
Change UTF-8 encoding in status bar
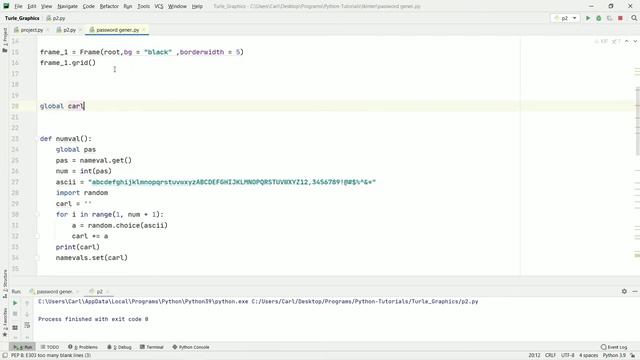[x=568, y=356]
